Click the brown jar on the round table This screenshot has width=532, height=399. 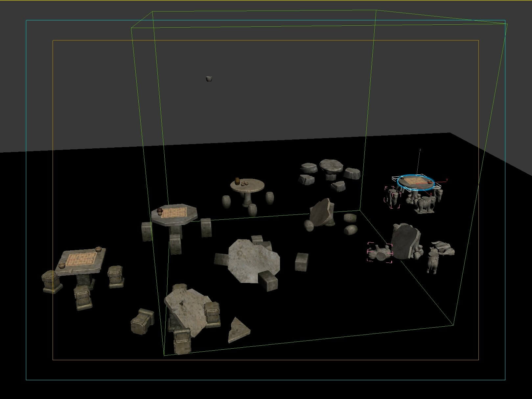point(237,181)
